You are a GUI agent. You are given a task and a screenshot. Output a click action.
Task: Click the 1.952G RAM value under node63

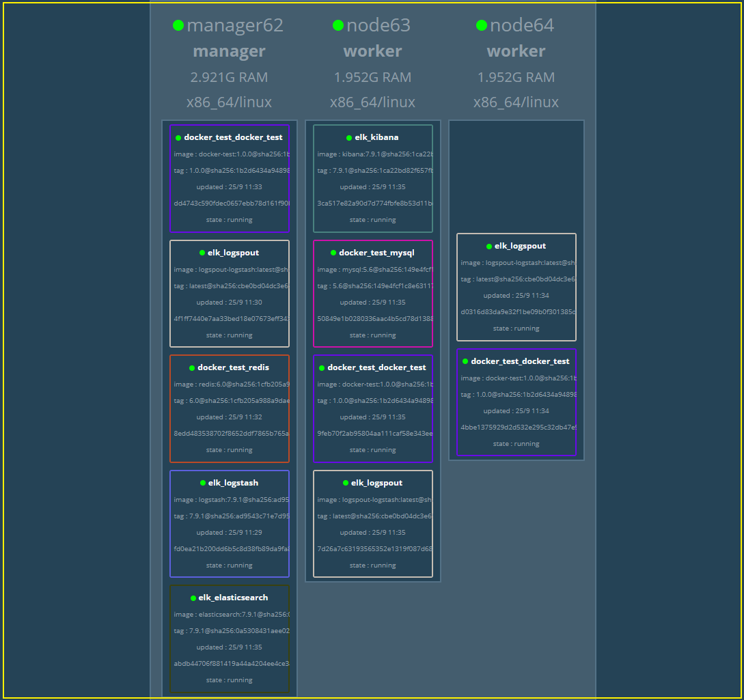[x=372, y=77]
